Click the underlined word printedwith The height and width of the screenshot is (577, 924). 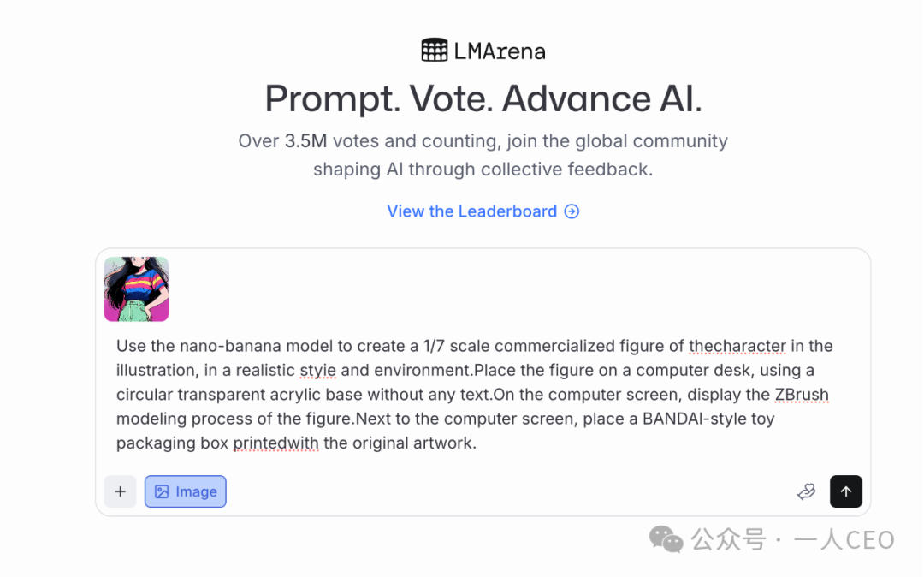point(275,443)
